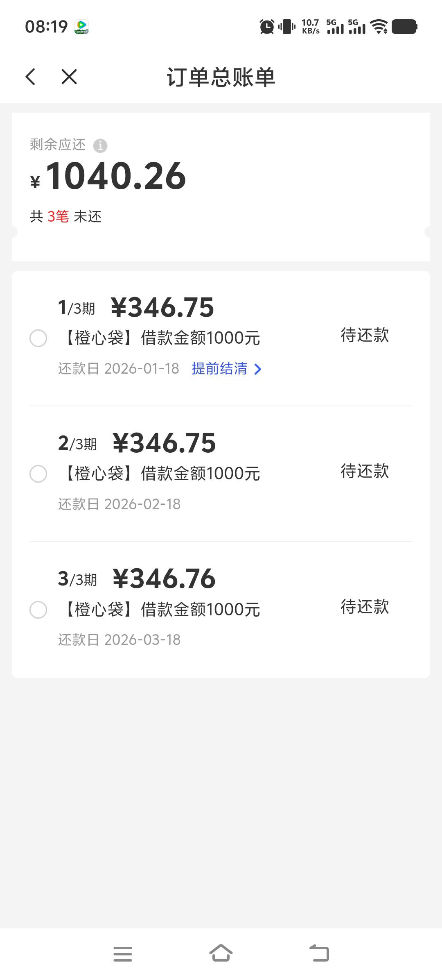Open the recent apps menu icon
Screen dimensions: 442x980
(123, 954)
